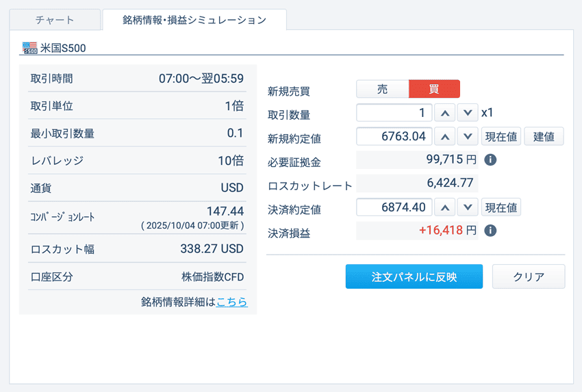Click the 取引数量 input field
The image size is (582, 392).
(x=394, y=113)
